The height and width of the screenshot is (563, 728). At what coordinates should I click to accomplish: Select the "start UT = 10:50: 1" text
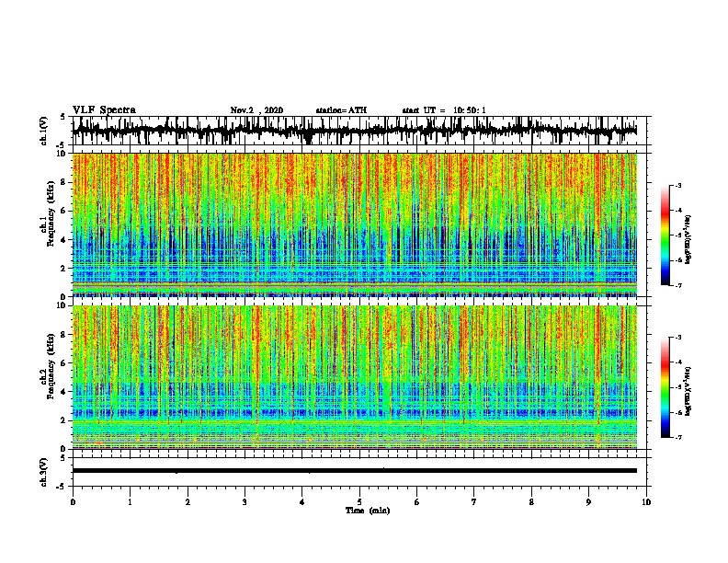[x=444, y=110]
